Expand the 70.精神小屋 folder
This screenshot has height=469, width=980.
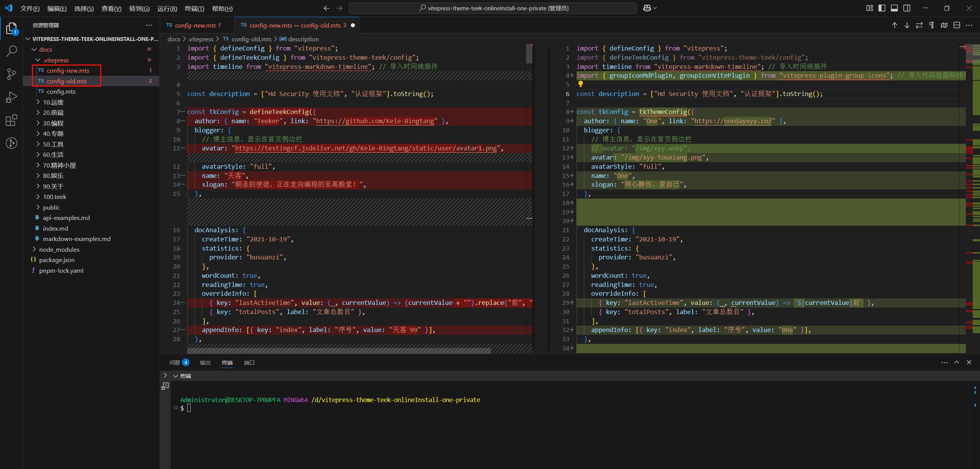[x=38, y=165]
